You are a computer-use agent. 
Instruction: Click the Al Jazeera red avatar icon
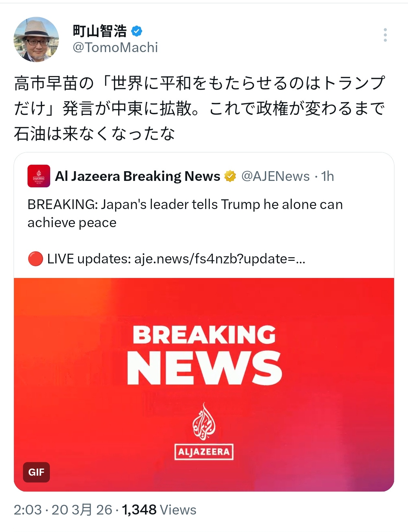click(39, 176)
